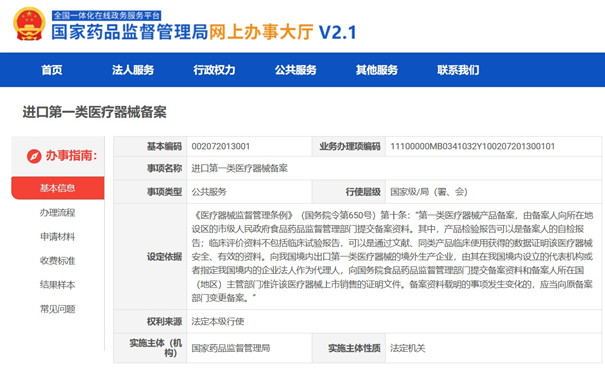Screen dimensions: 605x375
Task: Click the 进口第一类医疗器械备案 page heading
Action: point(95,112)
